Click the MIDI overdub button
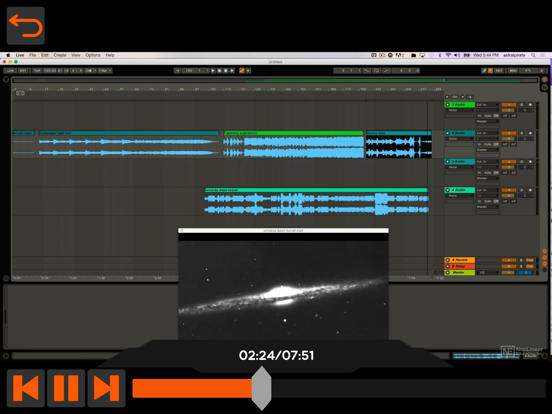Viewport: 552px width, 414px height. click(232, 71)
